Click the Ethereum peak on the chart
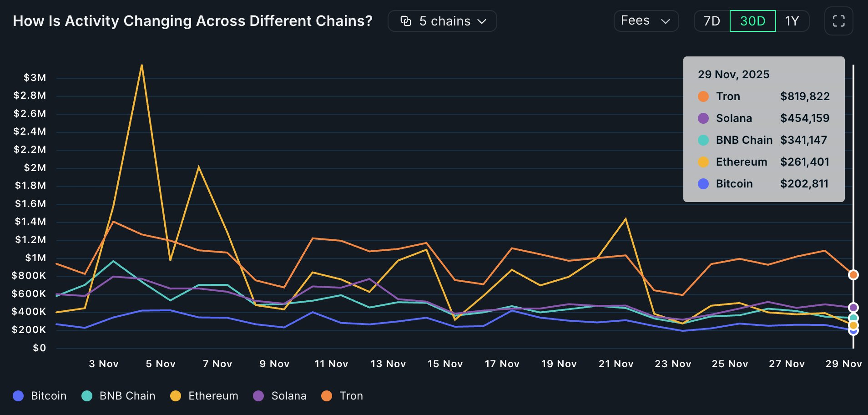The image size is (868, 415). [142, 66]
